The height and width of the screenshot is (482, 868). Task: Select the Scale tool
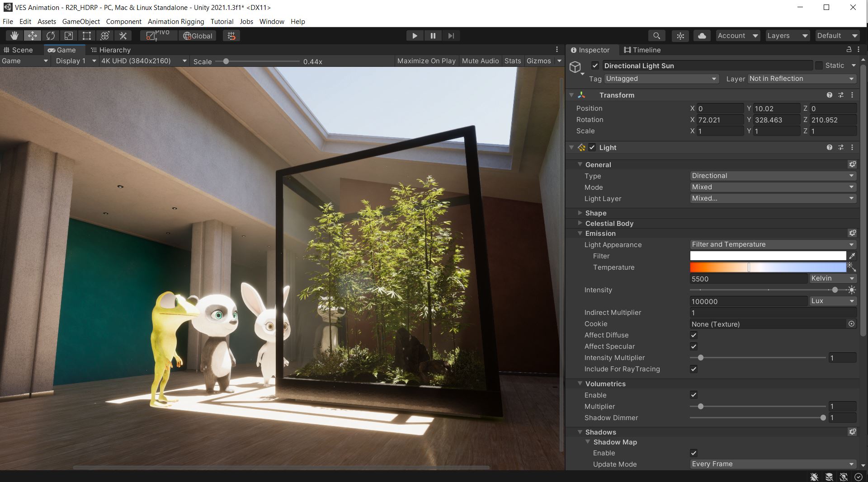point(68,35)
